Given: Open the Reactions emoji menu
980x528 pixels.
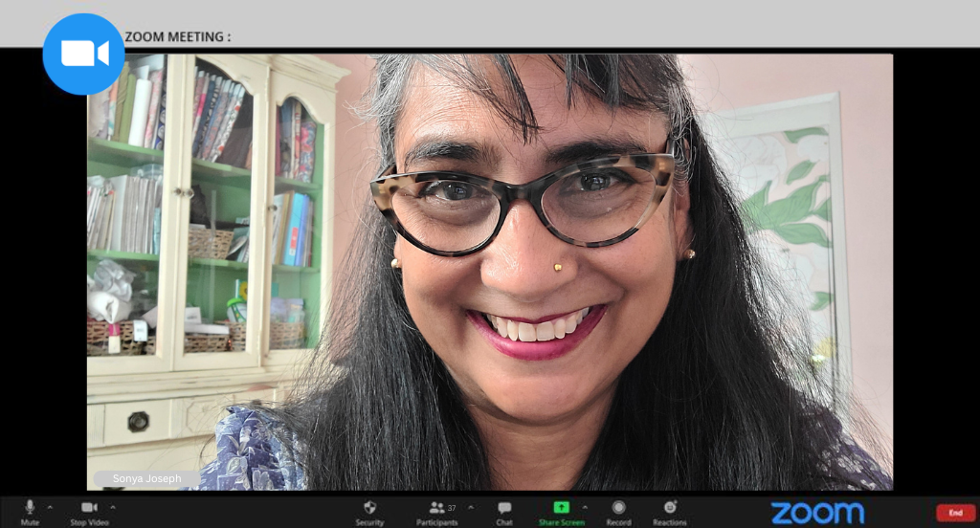Looking at the screenshot, I should [670, 508].
